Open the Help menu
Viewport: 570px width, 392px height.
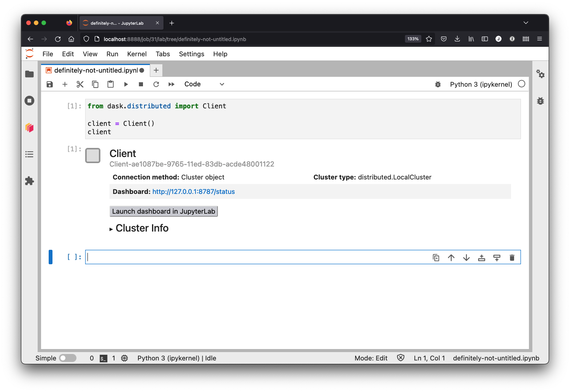220,54
